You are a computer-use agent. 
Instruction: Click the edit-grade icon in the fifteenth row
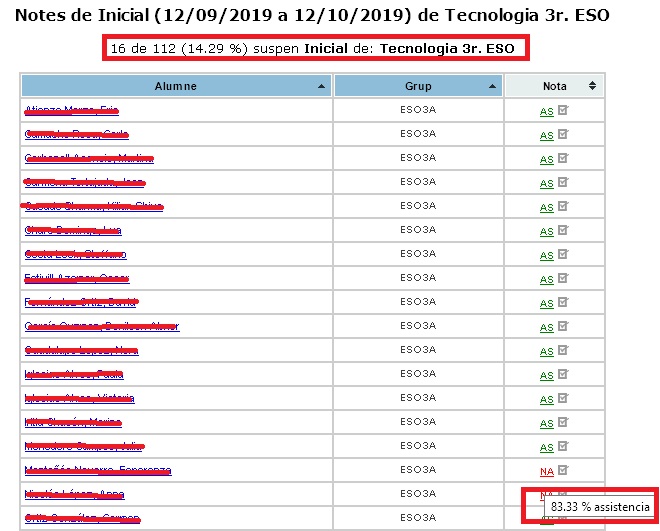pos(563,446)
